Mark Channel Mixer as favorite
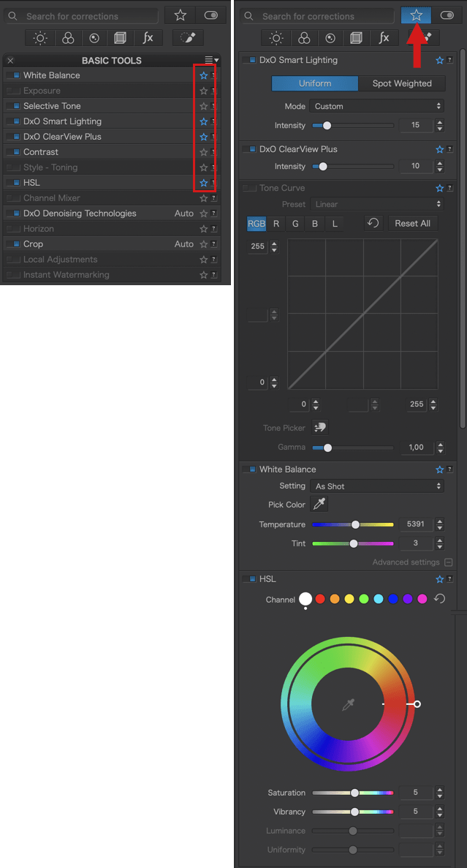467x868 pixels. pyautogui.click(x=204, y=198)
